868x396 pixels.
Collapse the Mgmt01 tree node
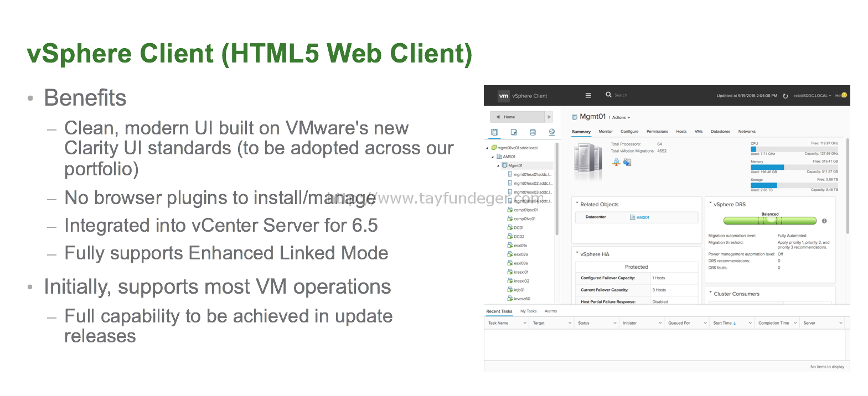coord(498,166)
